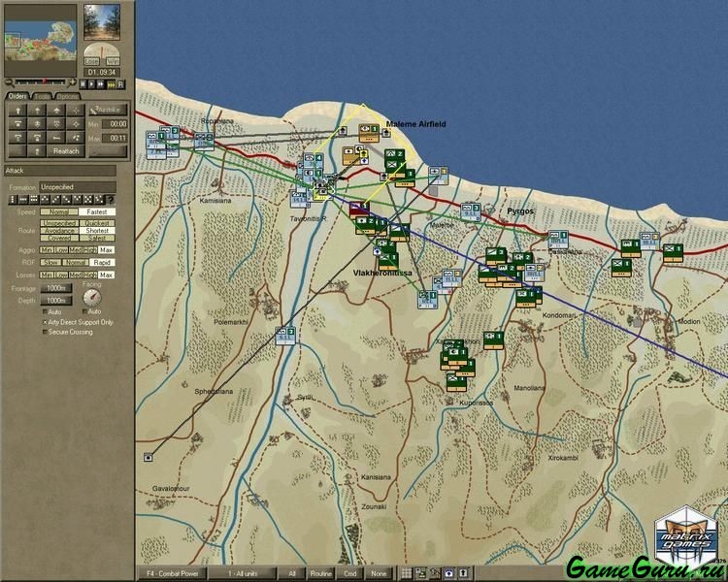This screenshot has width=728, height=582.
Task: Click the diamond order icon in second row
Action: click(75, 124)
